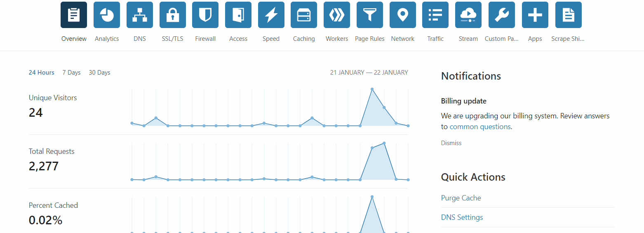Viewport: 644px width, 233px height.
Task: Follow the common questions link
Action: tap(480, 127)
